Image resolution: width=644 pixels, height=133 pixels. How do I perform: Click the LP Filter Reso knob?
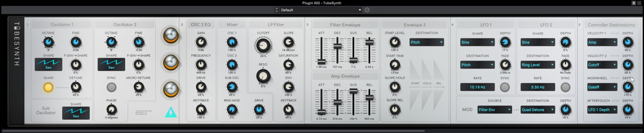(x=263, y=76)
